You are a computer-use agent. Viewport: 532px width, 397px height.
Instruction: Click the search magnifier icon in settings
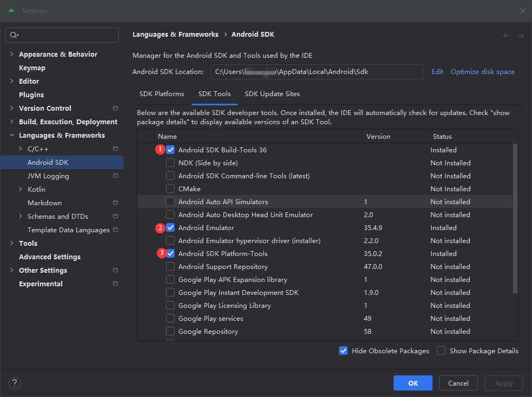[14, 35]
